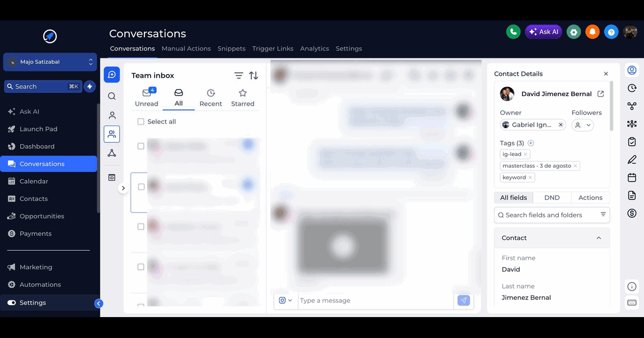The image size is (644, 338).
Task: Show the Unread conversations tab
Action: coord(147,98)
